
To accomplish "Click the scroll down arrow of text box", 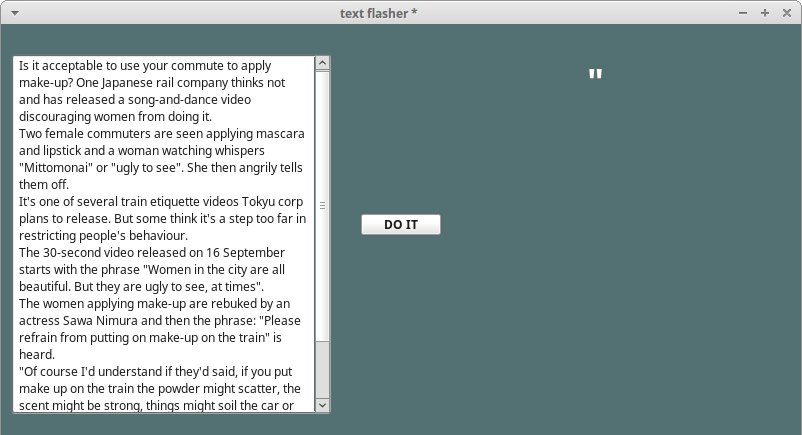I will click(322, 405).
